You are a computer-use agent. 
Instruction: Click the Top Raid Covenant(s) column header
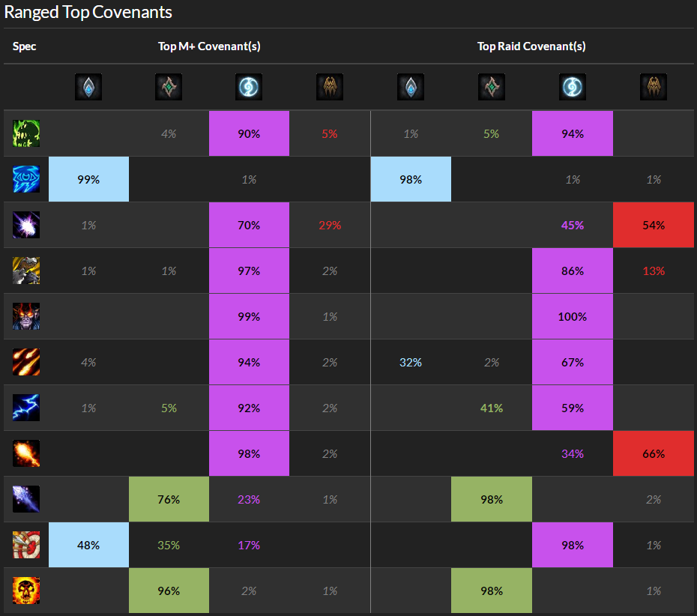pos(531,46)
